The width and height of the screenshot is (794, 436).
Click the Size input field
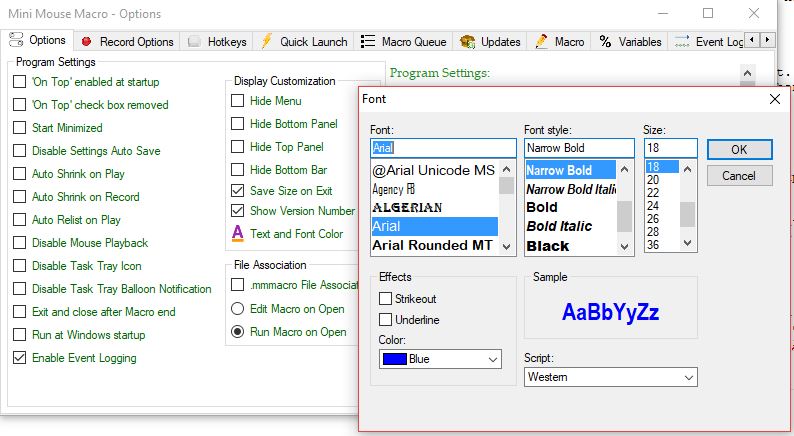[670, 148]
